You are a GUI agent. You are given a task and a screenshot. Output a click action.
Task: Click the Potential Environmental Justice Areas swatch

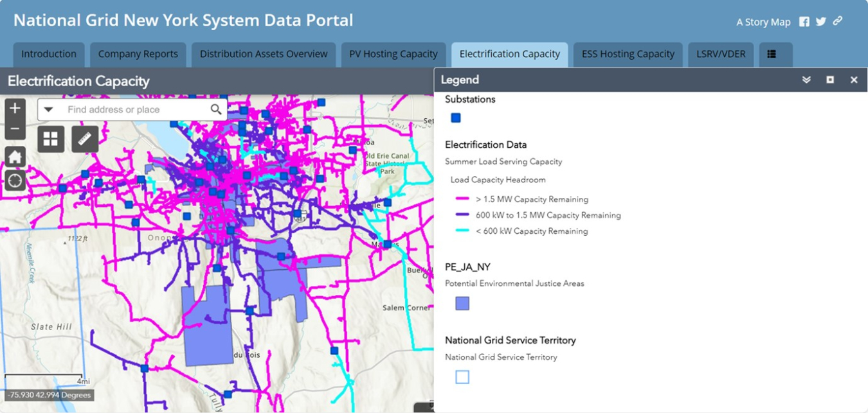pyautogui.click(x=462, y=303)
